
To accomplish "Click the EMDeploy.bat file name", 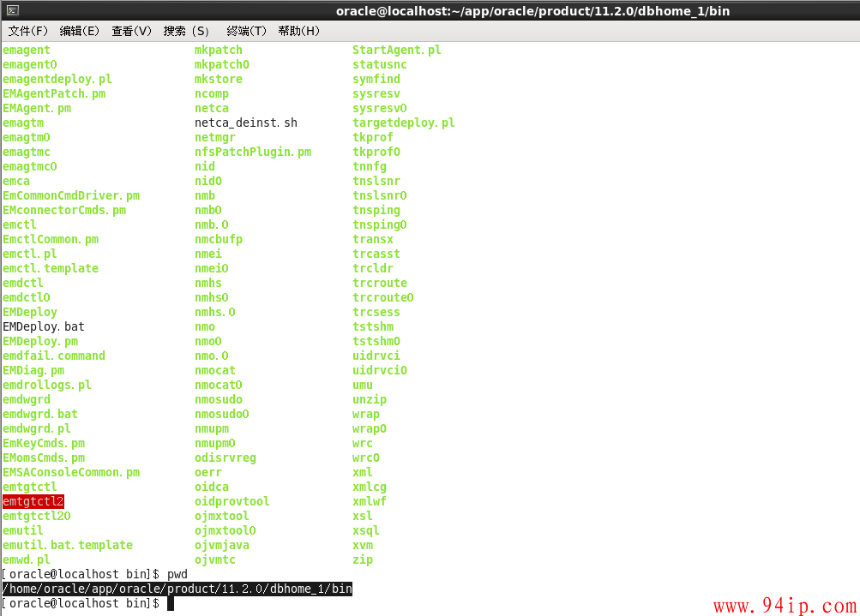I will click(x=44, y=326).
